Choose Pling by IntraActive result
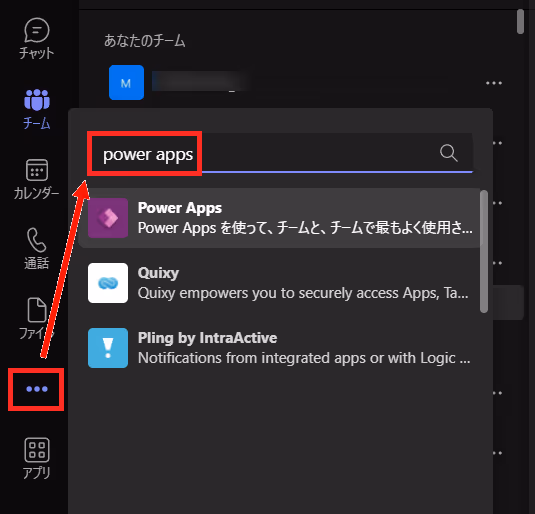This screenshot has width=535, height=514. coord(281,348)
